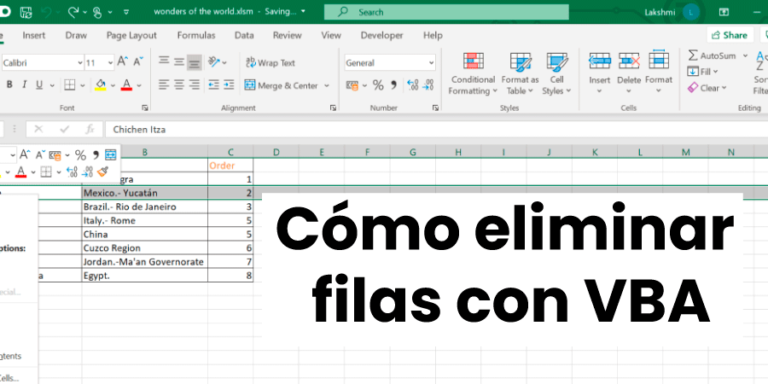Open Font group dialog launcher

[144, 108]
